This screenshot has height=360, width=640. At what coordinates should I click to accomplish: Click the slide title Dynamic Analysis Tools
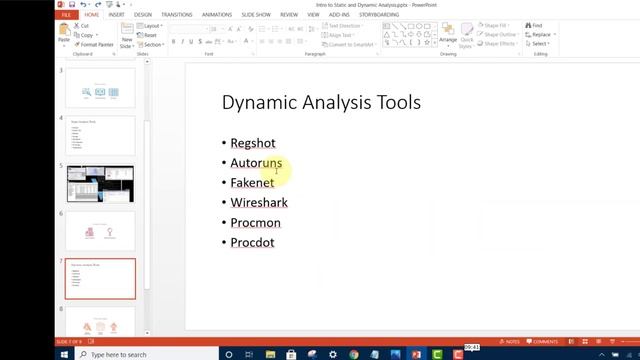[321, 102]
